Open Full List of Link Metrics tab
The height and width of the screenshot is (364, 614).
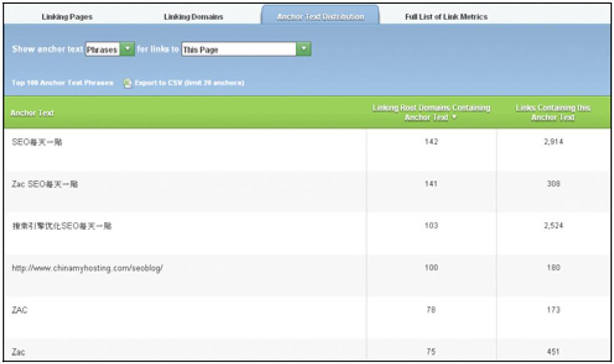pos(446,17)
